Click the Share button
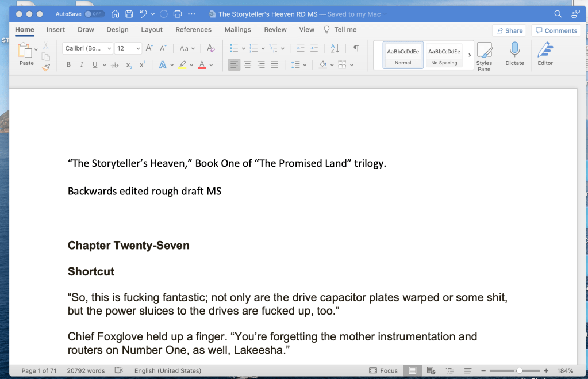588x379 pixels. (509, 30)
